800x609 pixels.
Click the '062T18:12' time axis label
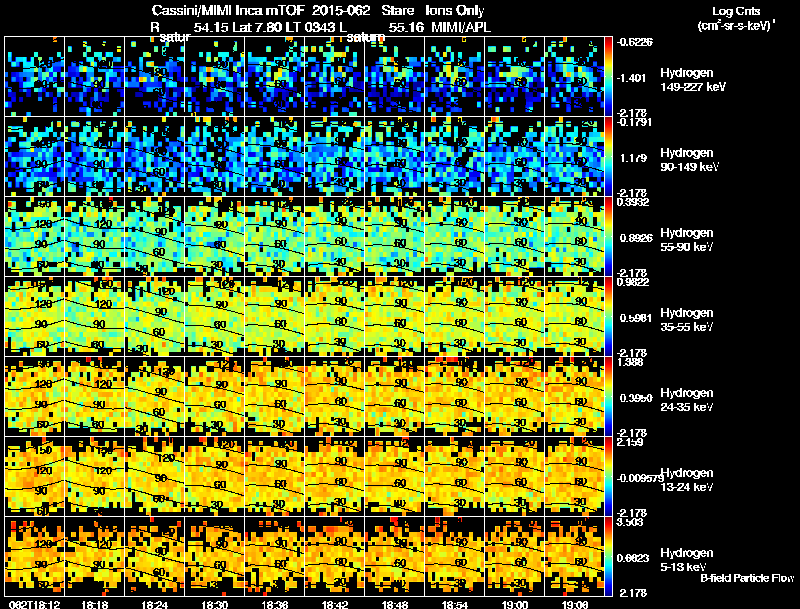point(35,604)
